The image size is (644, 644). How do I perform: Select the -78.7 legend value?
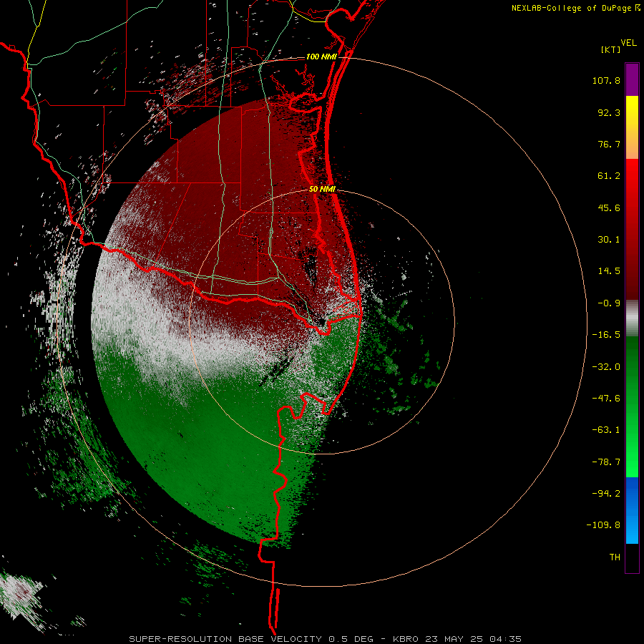point(606,462)
